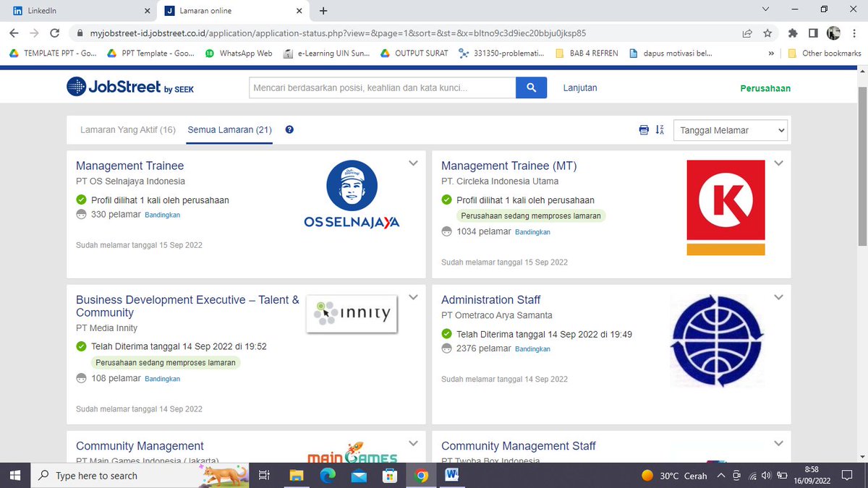Viewport: 868px width, 488px height.
Task: Open a new browser tab
Action: 323,11
